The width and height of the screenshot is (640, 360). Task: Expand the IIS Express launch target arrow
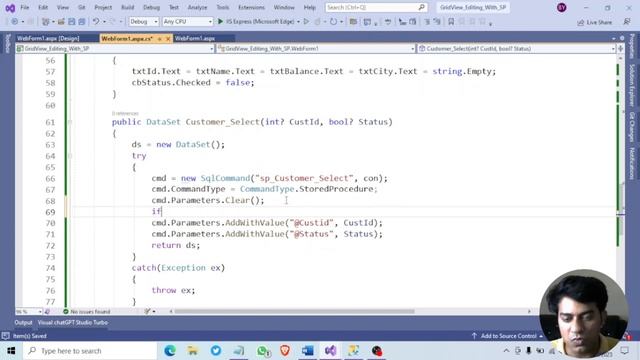(x=299, y=22)
